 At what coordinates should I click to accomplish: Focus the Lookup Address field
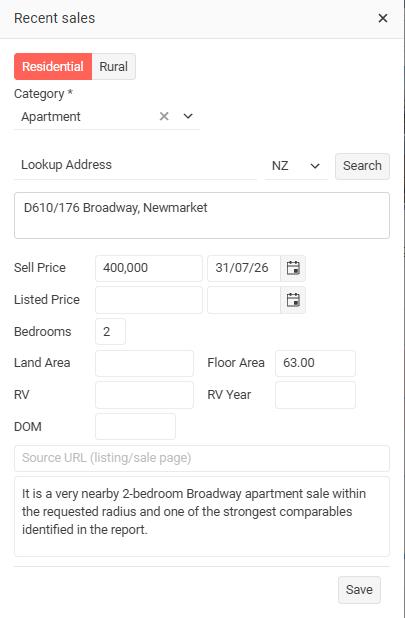coord(135,165)
